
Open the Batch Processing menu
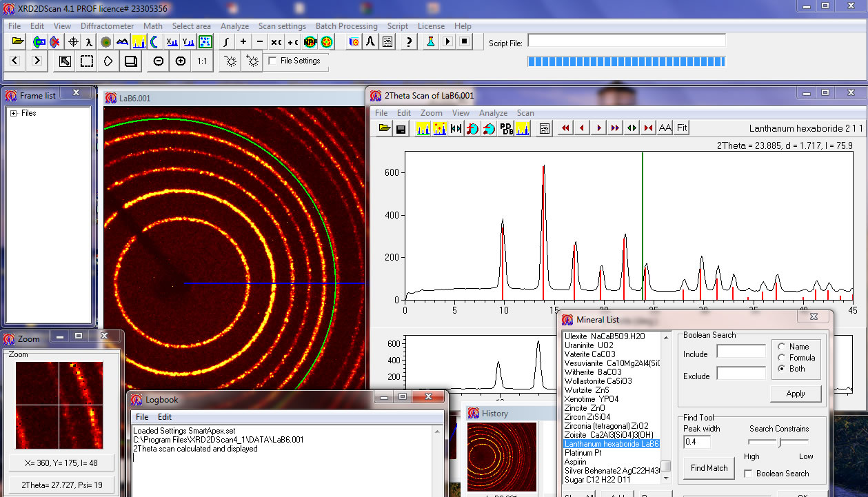pyautogui.click(x=347, y=26)
